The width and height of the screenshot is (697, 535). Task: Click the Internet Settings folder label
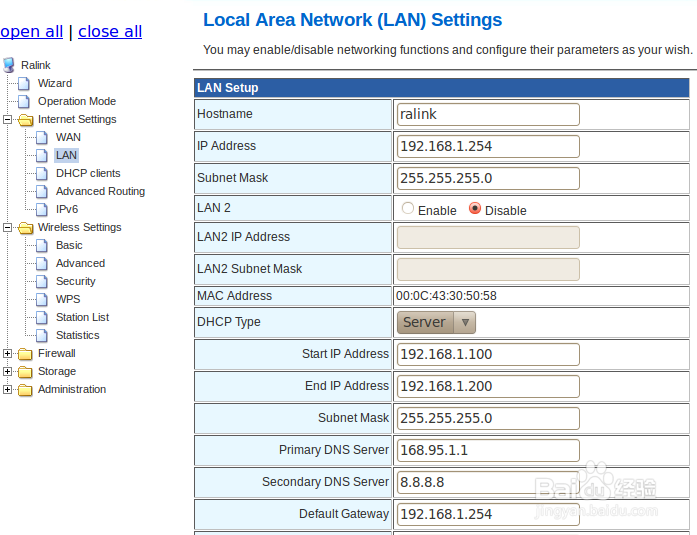[77, 120]
